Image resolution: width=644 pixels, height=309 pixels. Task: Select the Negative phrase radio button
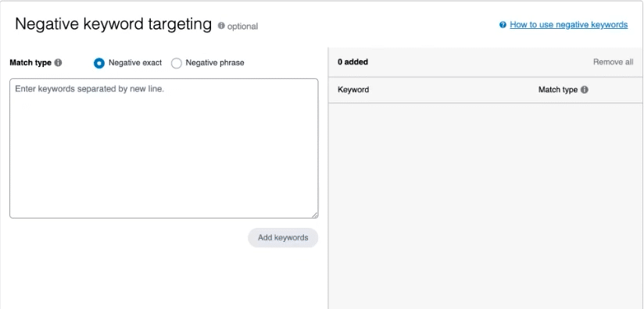[176, 63]
